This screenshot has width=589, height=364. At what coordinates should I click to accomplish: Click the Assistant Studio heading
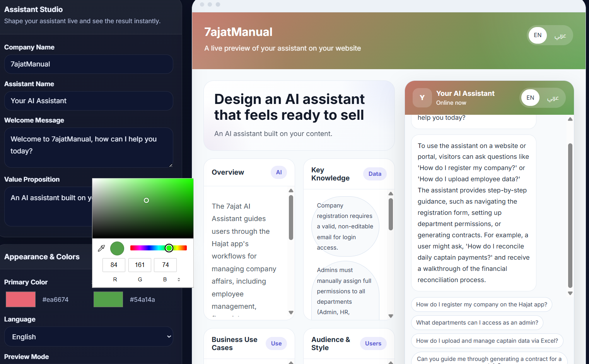(33, 9)
